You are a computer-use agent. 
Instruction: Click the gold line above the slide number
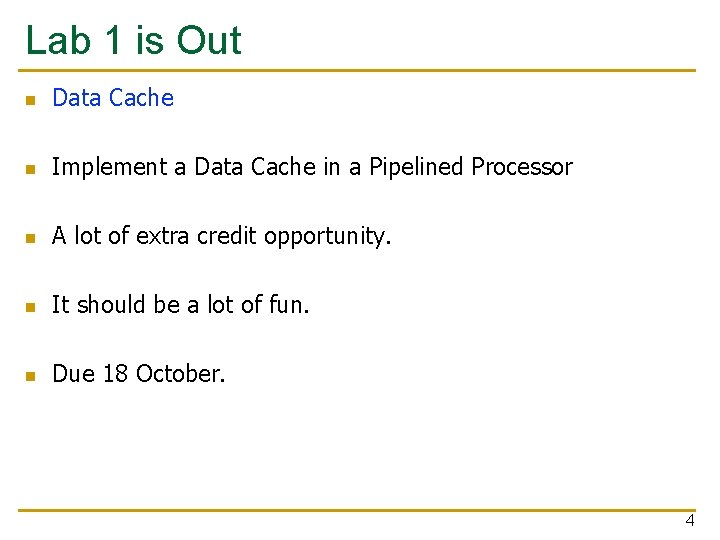[360, 510]
